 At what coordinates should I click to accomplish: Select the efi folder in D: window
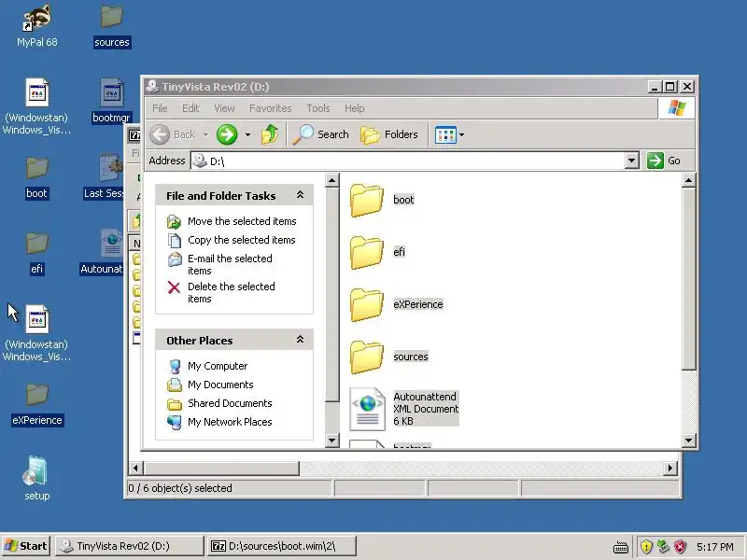pyautogui.click(x=378, y=252)
